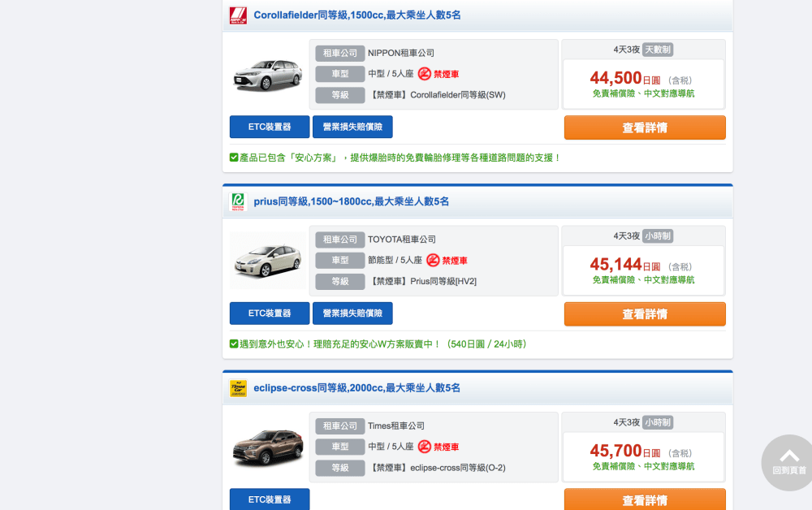Click the Prius no-smoking icon
This screenshot has height=510, width=812.
click(x=433, y=261)
